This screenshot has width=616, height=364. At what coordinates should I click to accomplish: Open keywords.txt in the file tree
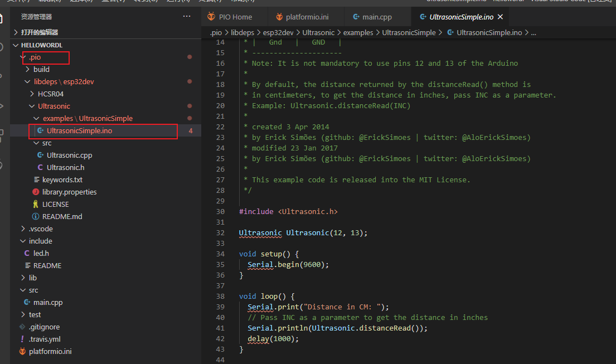click(x=62, y=179)
